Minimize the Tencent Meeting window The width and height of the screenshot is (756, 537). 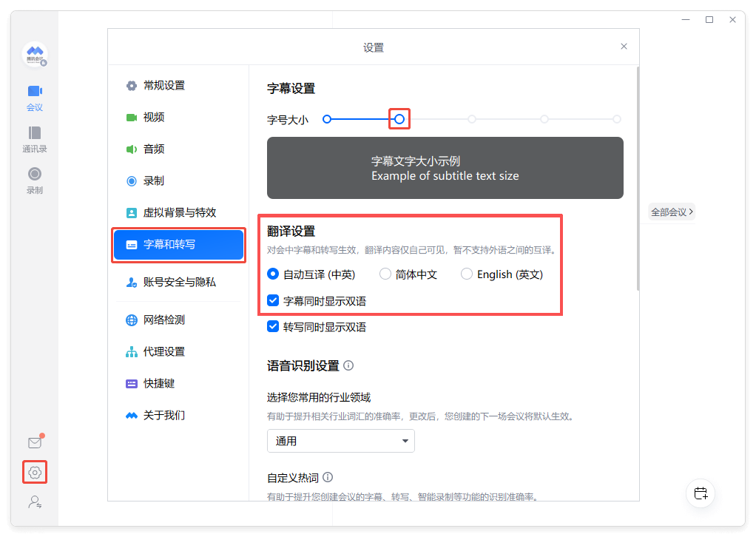686,20
